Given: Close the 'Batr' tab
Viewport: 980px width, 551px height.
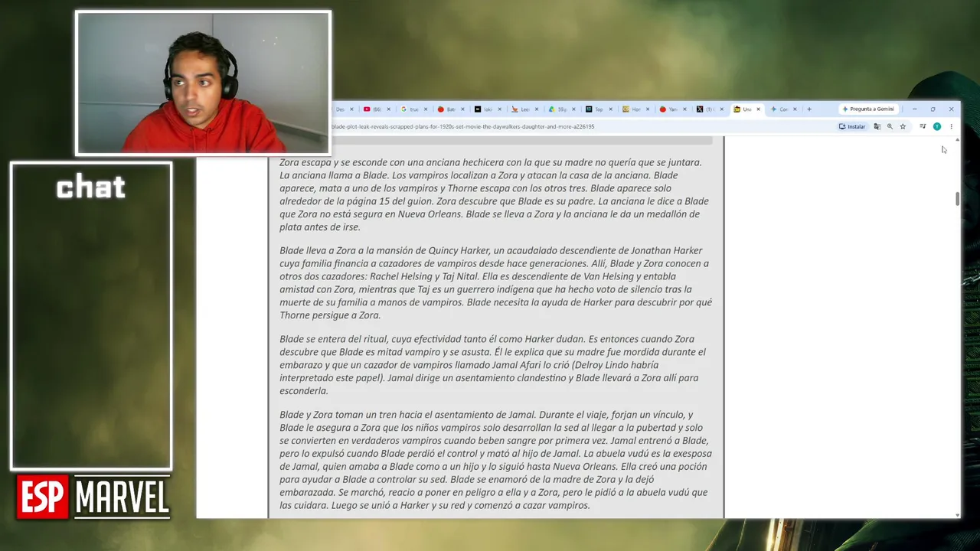Looking at the screenshot, I should coord(462,109).
